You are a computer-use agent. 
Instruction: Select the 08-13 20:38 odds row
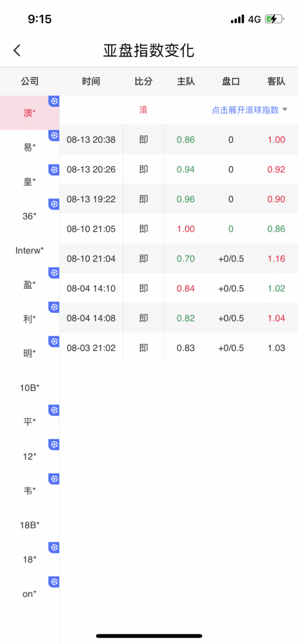[x=179, y=140]
